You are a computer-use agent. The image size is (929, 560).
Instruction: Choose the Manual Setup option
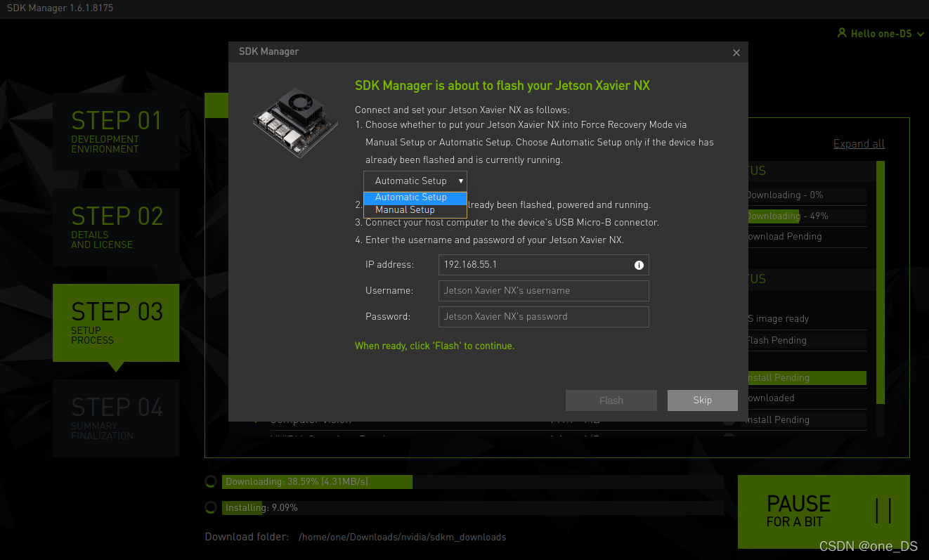coord(415,210)
